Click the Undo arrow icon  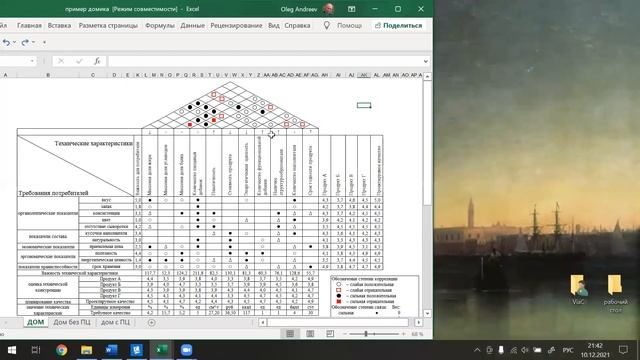[x=6, y=42]
